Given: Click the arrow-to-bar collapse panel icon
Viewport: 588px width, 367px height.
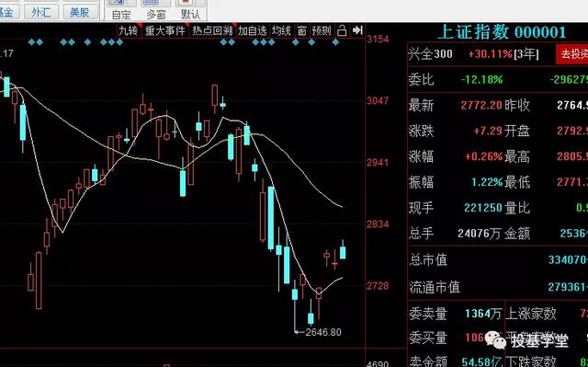Looking at the screenshot, I should tap(357, 30).
